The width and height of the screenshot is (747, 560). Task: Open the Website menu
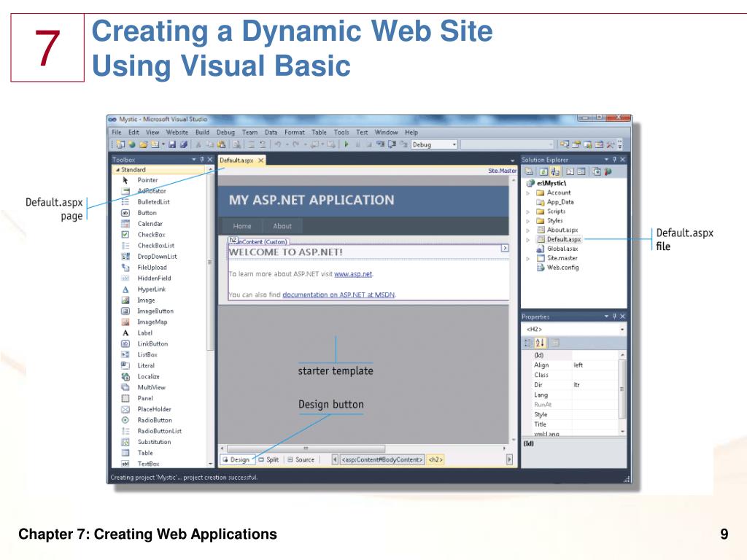[177, 133]
